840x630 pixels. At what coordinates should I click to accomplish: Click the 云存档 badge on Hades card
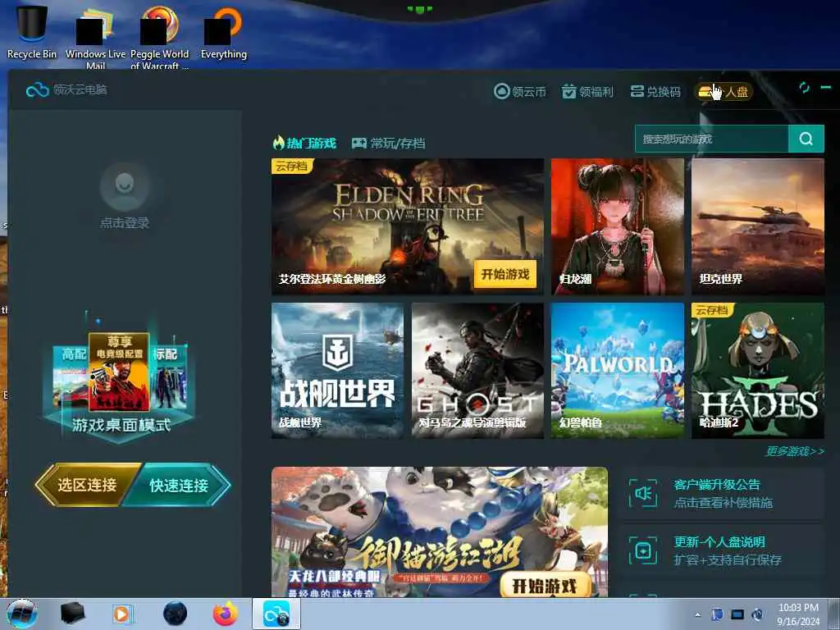point(712,310)
